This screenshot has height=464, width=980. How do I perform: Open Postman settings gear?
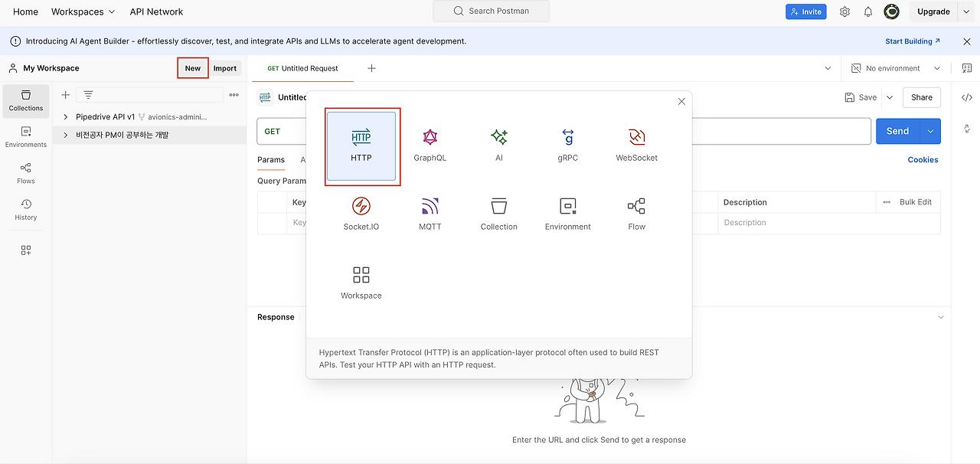845,11
